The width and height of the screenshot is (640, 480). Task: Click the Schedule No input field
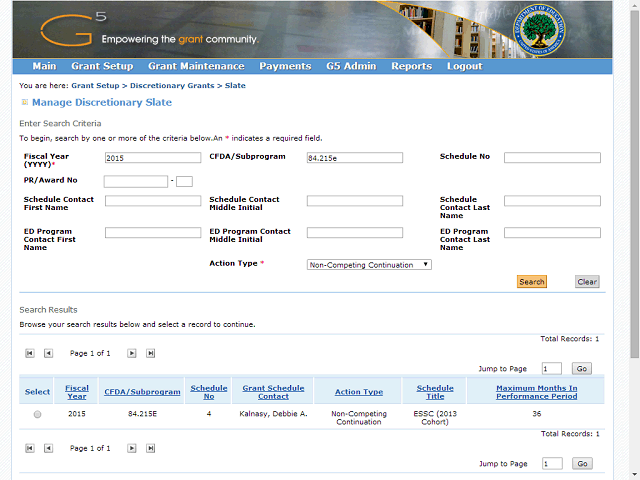[x=552, y=158]
